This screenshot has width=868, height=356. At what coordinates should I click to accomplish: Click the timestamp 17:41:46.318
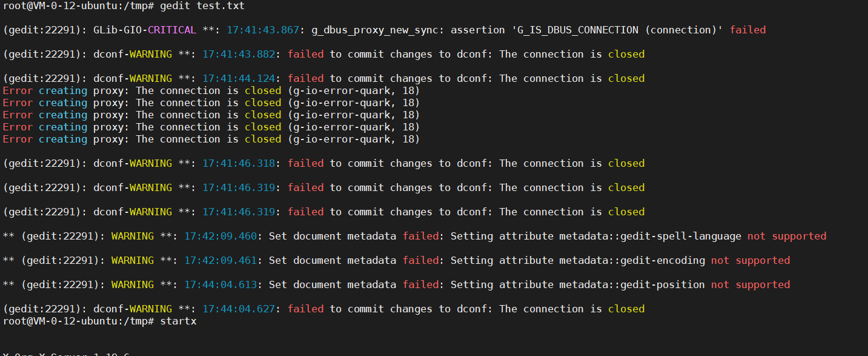(239, 163)
